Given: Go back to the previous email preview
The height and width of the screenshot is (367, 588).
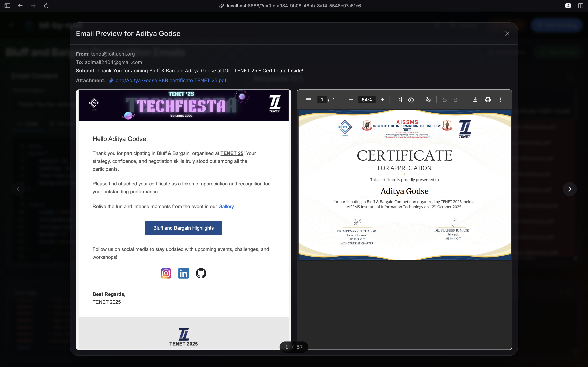Looking at the screenshot, I should (18, 189).
